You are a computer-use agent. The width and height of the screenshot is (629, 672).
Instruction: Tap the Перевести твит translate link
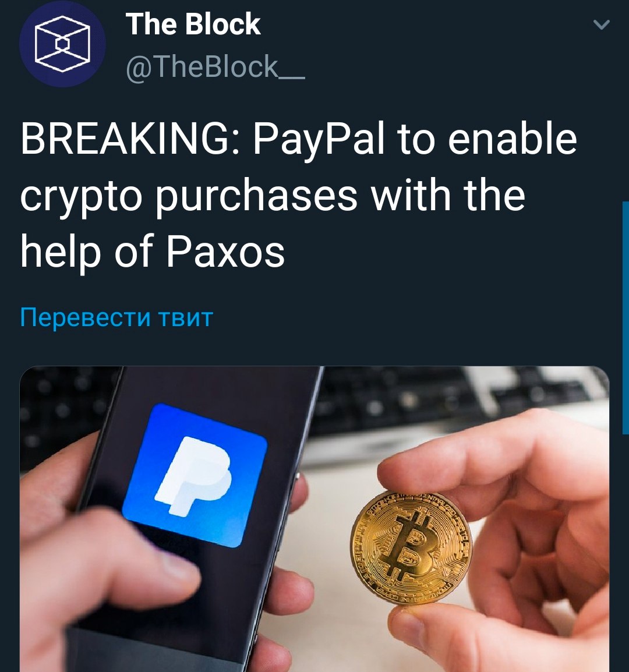[116, 318]
